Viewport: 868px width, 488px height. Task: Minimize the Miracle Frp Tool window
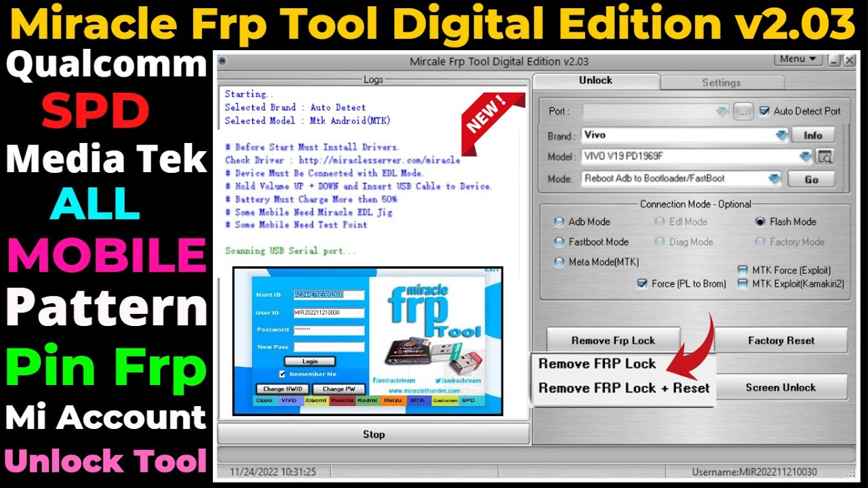834,60
